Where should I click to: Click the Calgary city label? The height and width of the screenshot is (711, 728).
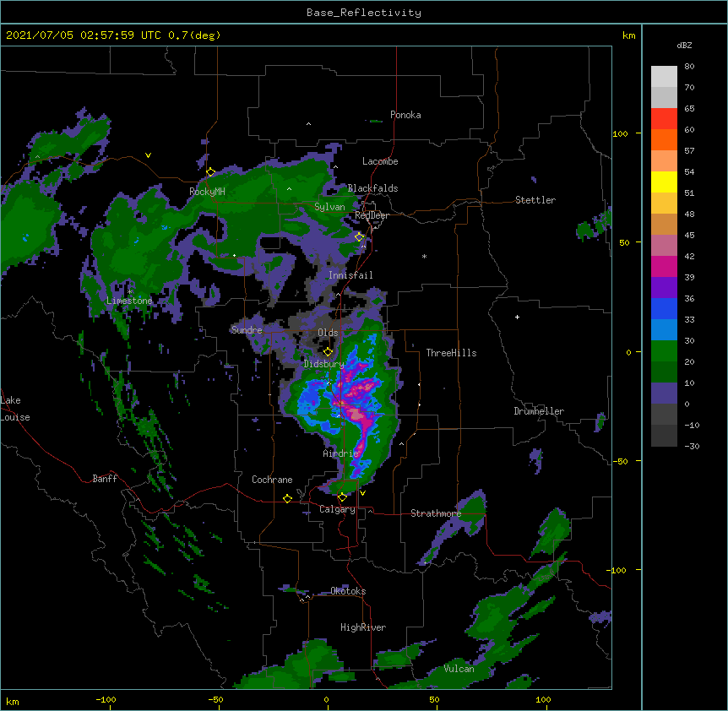(x=337, y=509)
